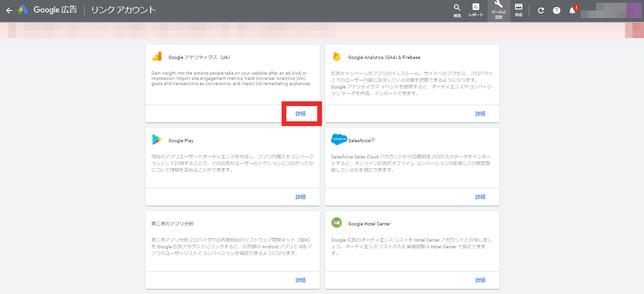Screen dimensions: 644x294
Task: Open the レポート reports icon
Action: coord(476,10)
